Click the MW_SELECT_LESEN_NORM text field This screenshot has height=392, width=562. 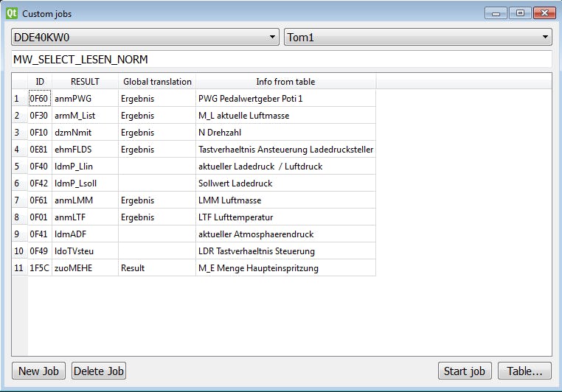281,59
